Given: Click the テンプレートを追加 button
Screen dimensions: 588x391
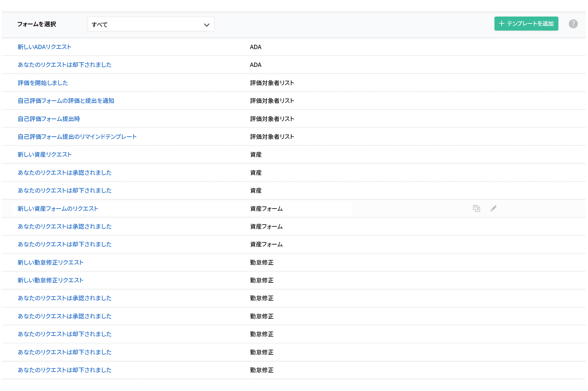Looking at the screenshot, I should coord(526,23).
